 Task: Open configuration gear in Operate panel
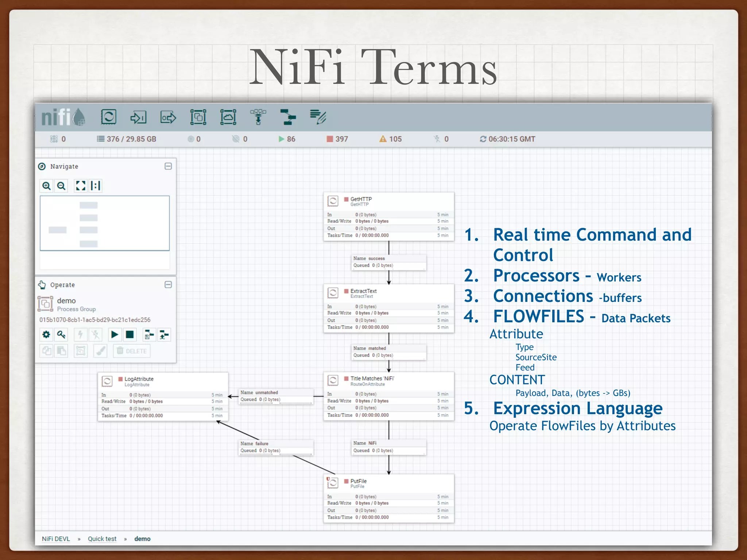[x=46, y=334]
